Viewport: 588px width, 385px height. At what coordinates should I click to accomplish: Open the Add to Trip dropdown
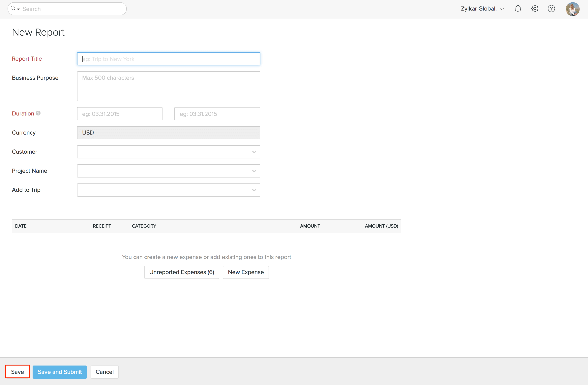tap(254, 190)
